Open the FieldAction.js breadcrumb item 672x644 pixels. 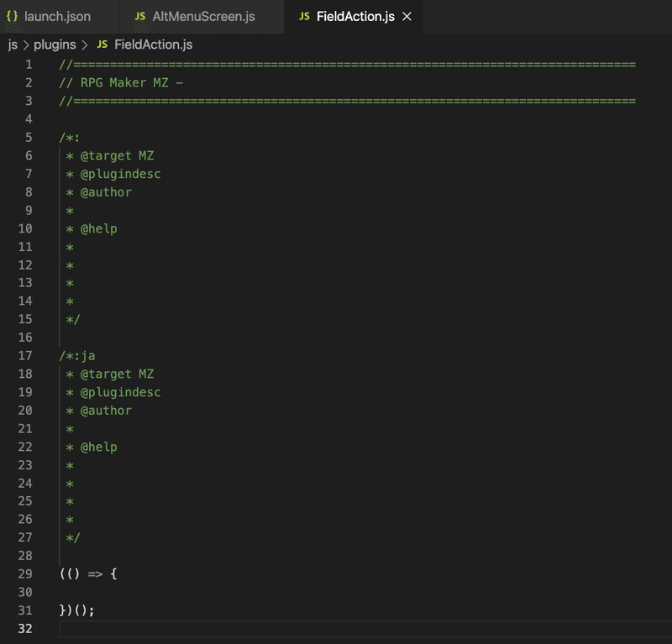coord(153,45)
